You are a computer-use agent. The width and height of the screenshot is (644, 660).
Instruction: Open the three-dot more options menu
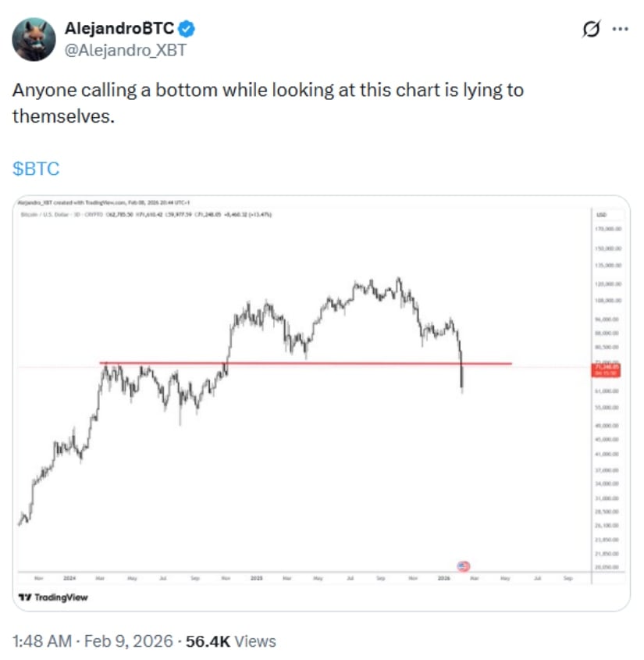(x=621, y=30)
